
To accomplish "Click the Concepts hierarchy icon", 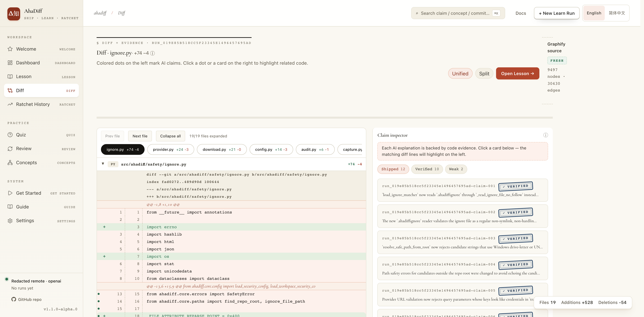I will [10, 163].
